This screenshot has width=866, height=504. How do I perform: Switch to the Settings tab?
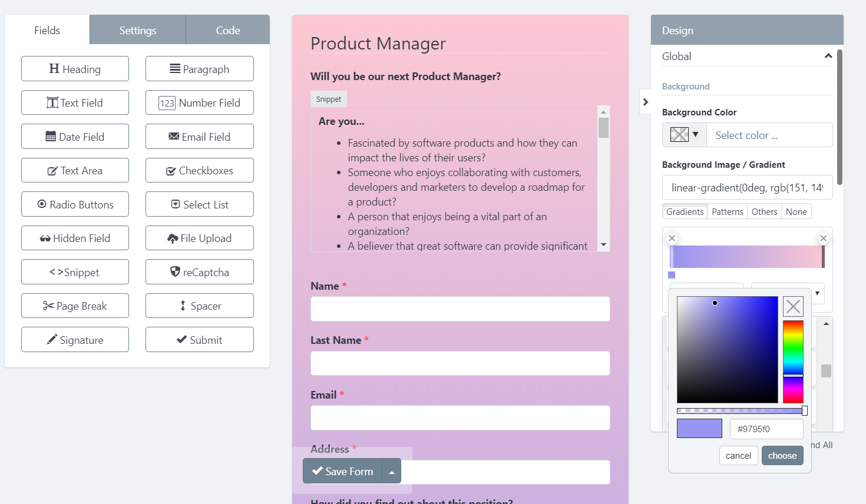tap(137, 31)
